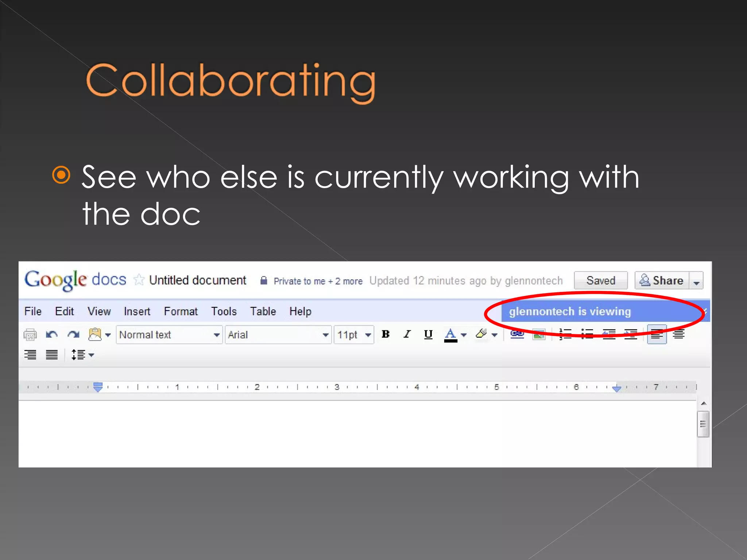Open the Normal text style dropdown
The image size is (747, 560).
coord(169,335)
